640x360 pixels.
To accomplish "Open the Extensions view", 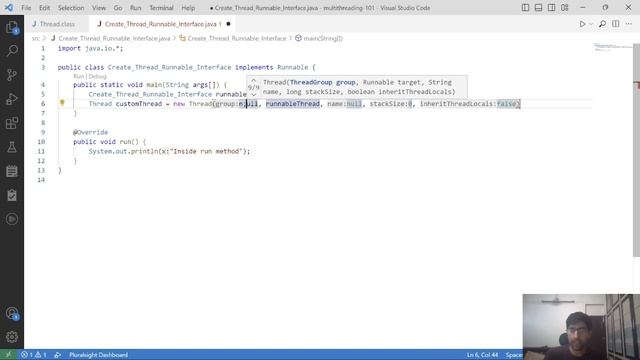I will [x=12, y=123].
